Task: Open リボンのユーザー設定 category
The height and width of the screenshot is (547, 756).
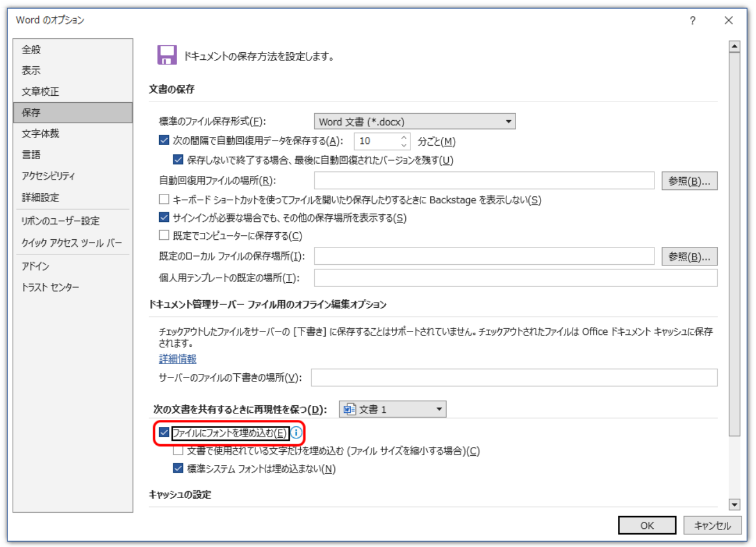Action: [73, 221]
